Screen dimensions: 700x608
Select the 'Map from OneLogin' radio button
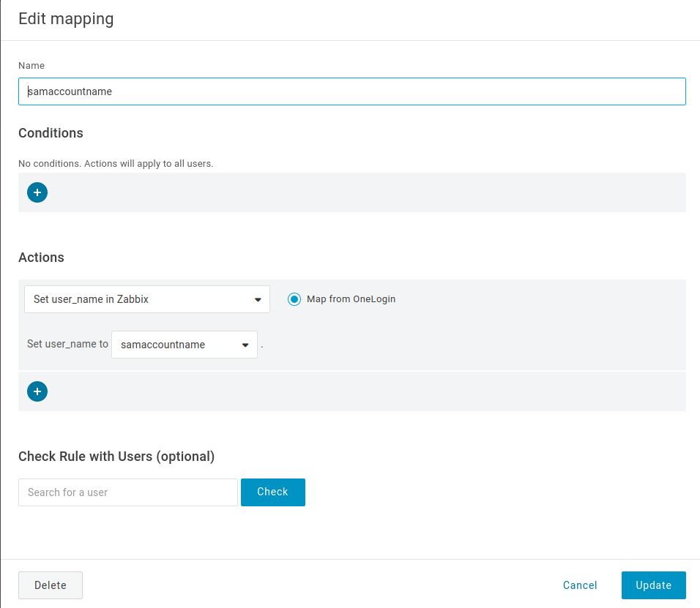[294, 299]
